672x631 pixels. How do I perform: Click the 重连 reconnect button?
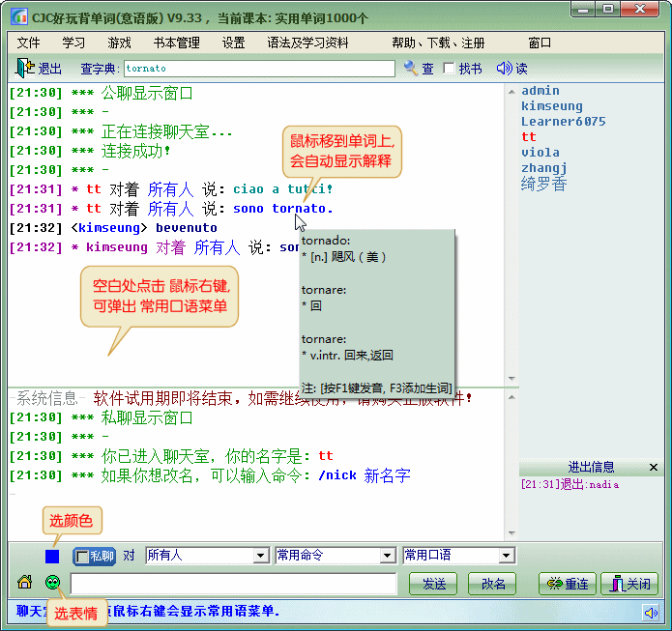pyautogui.click(x=568, y=584)
